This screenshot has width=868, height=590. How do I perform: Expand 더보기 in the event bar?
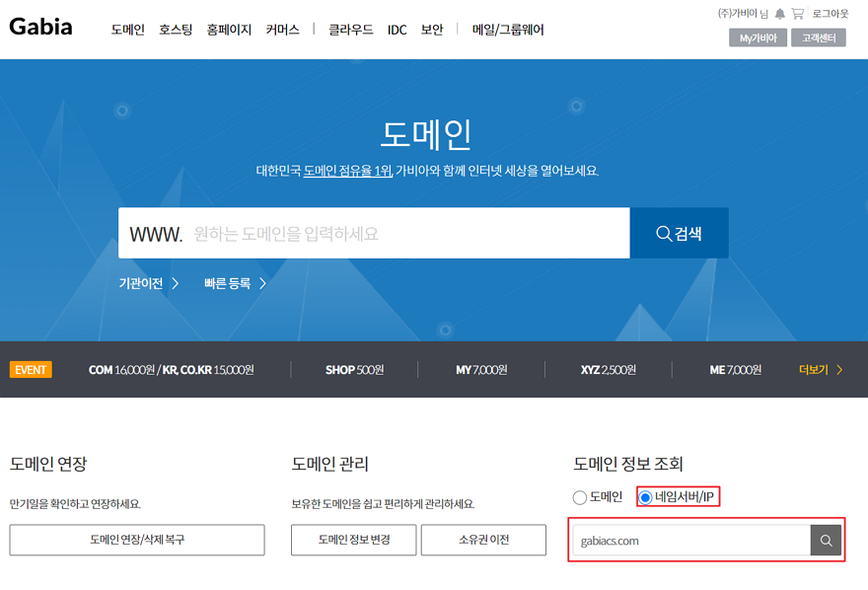[821, 370]
